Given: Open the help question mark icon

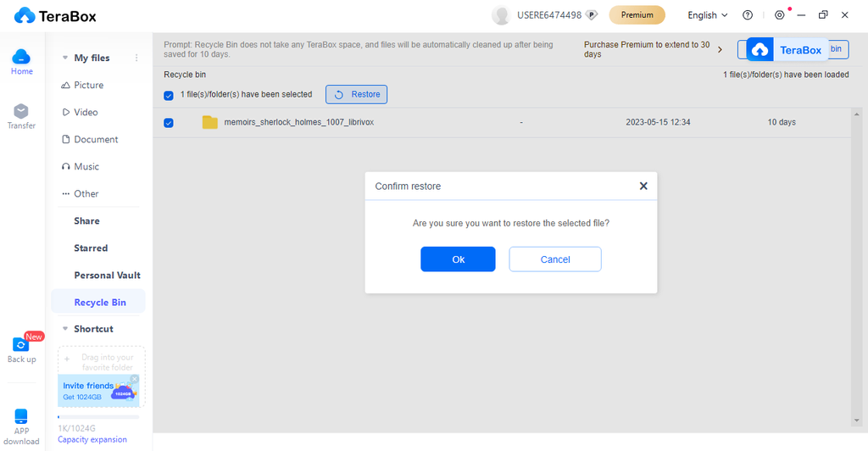Looking at the screenshot, I should coord(748,15).
